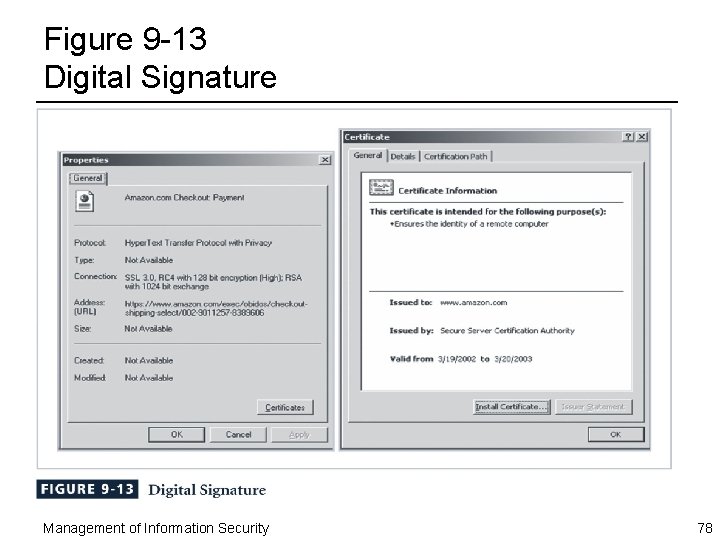The width and height of the screenshot is (720, 540).
Task: Click the 'Certificate Information' heading
Action: tap(448, 191)
